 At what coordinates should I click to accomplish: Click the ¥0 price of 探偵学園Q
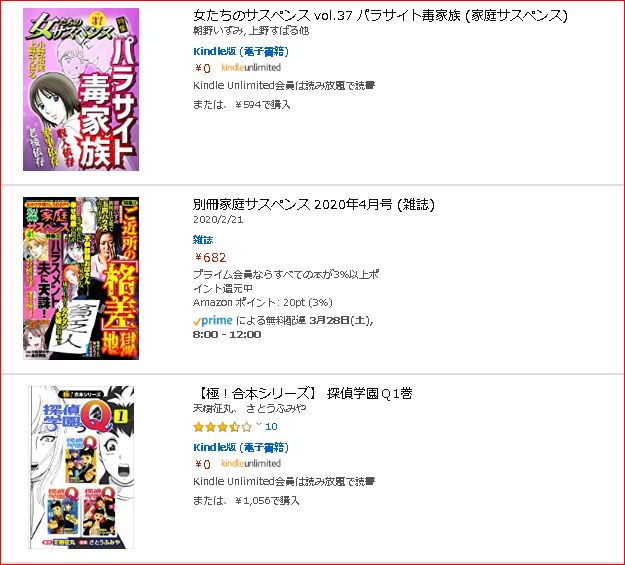tap(202, 464)
